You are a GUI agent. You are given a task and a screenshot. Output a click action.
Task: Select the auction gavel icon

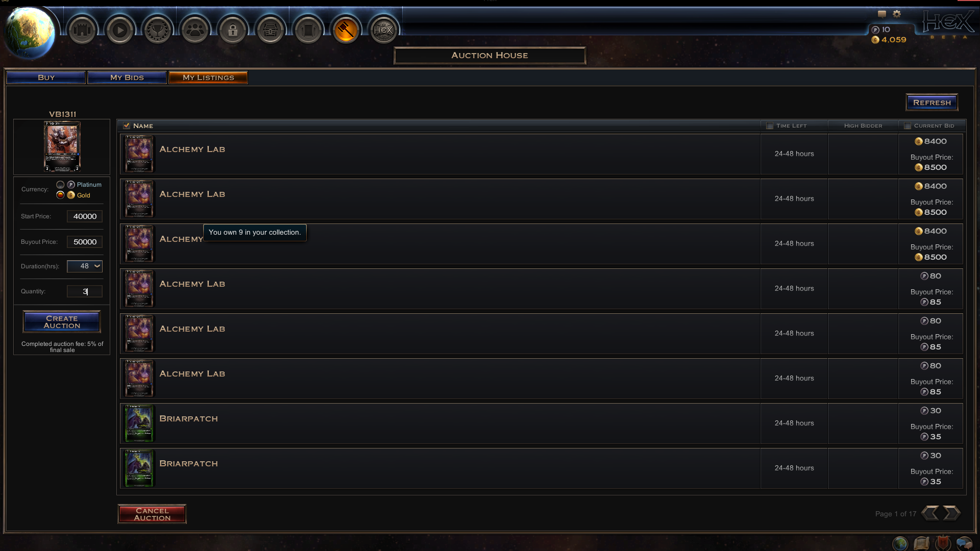(x=346, y=31)
